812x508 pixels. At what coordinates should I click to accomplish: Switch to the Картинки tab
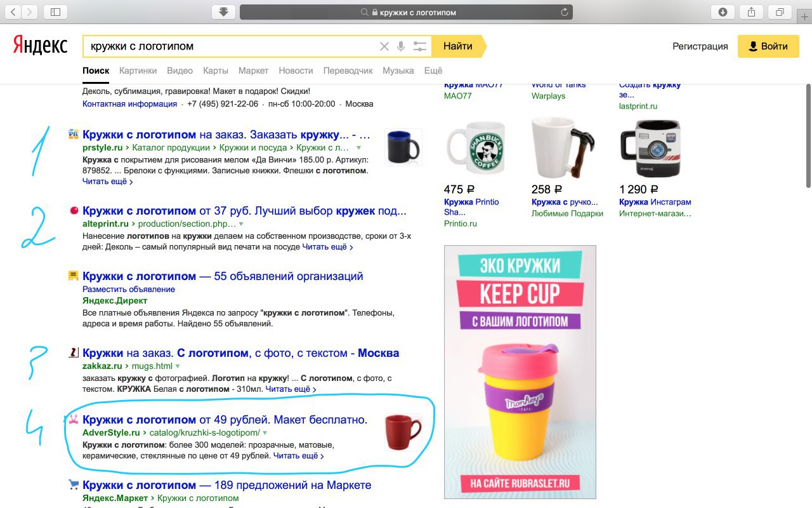tap(138, 70)
